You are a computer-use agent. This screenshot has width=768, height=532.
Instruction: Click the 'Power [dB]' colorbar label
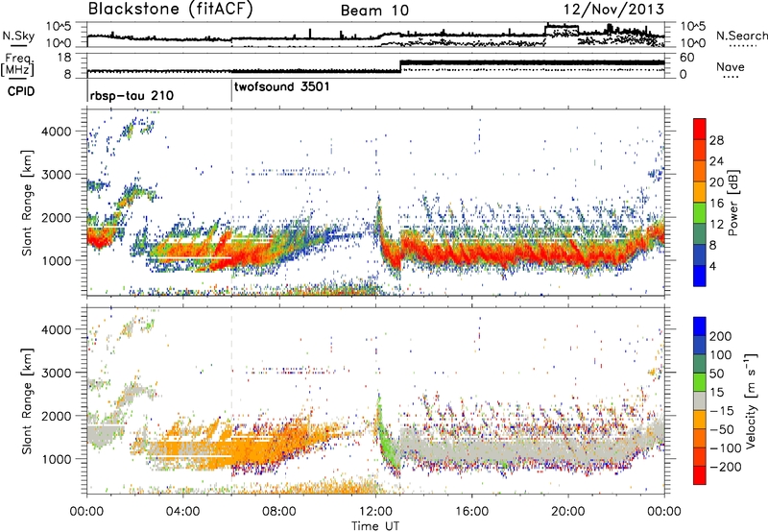[732, 203]
